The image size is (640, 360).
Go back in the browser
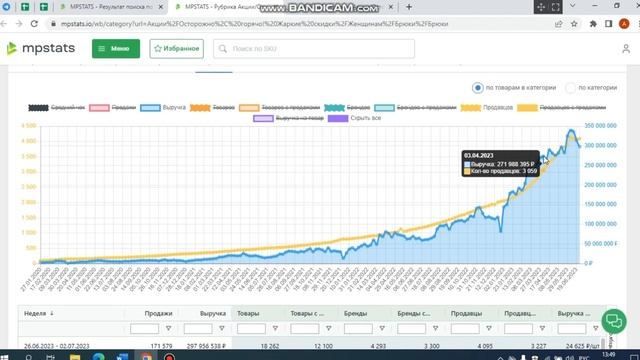4,24
